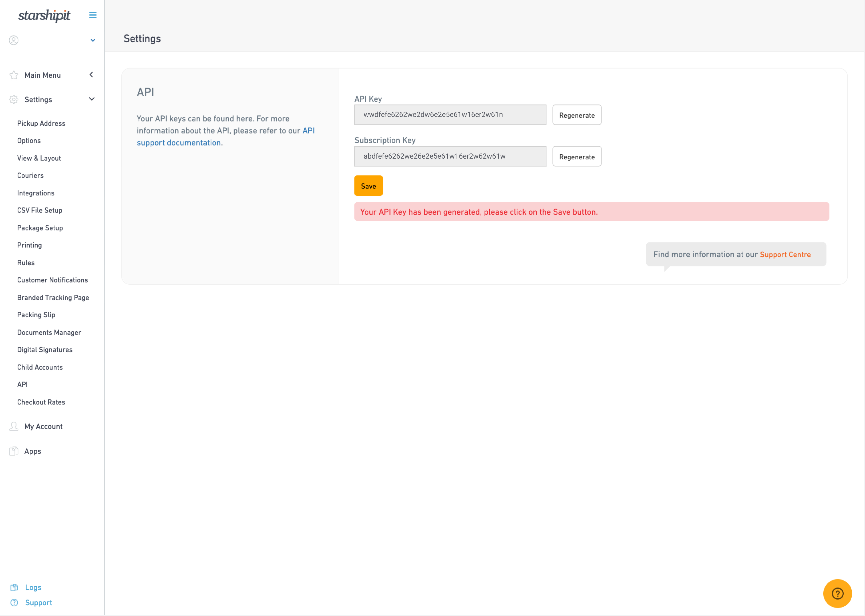This screenshot has width=865, height=616.
Task: Click the API Key input field
Action: point(450,115)
